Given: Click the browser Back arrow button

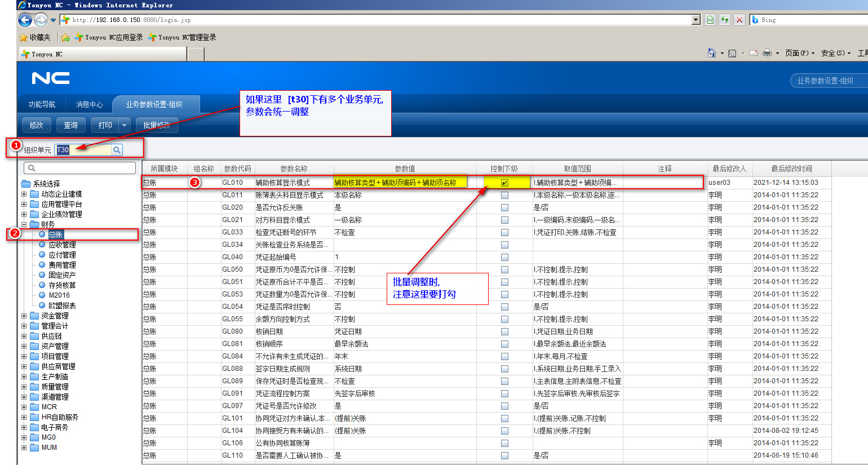Looking at the screenshot, I should point(25,20).
